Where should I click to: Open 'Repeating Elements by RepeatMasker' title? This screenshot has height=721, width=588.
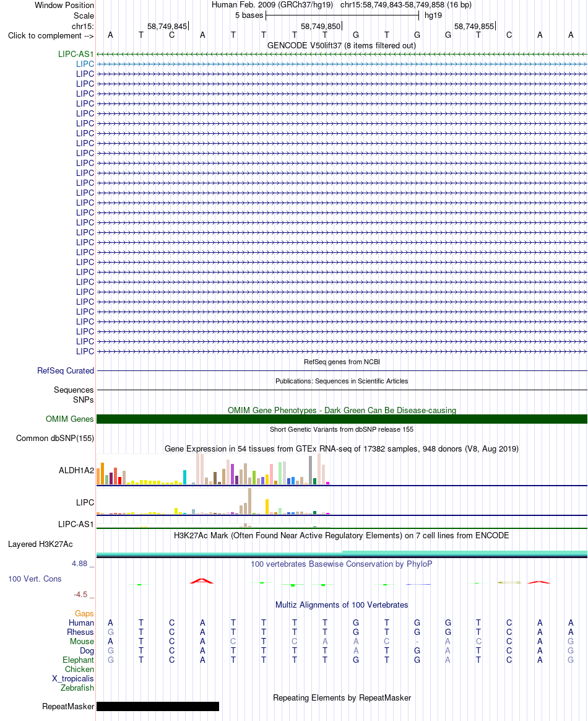click(x=342, y=698)
